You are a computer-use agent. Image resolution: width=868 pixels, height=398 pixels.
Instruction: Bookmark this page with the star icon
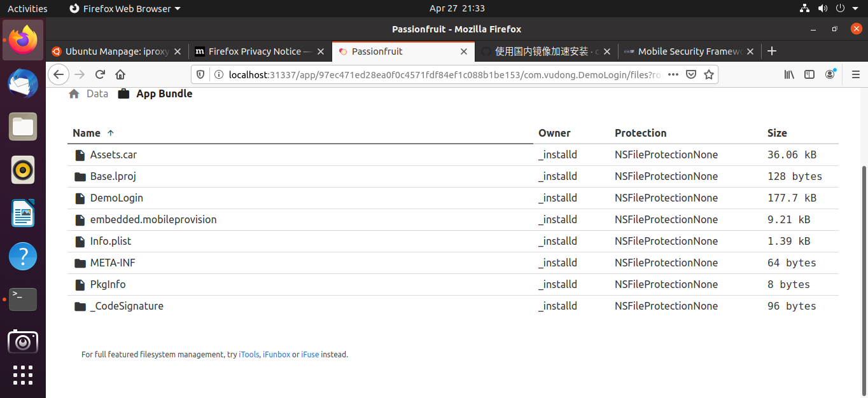(709, 74)
